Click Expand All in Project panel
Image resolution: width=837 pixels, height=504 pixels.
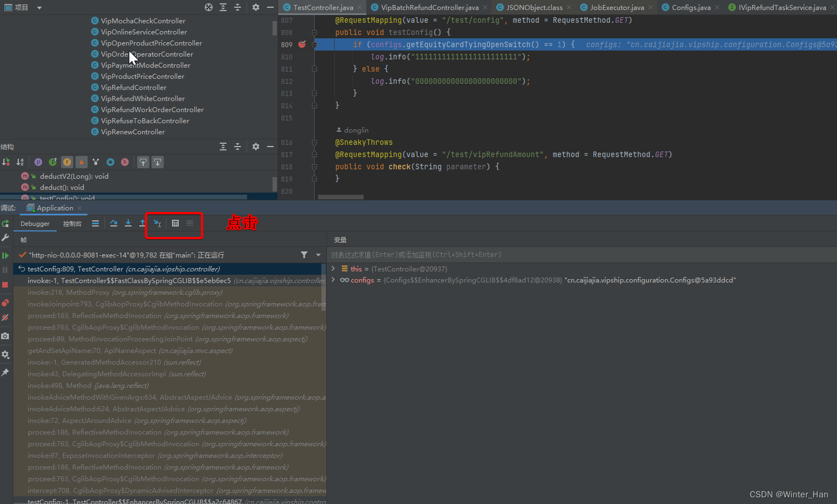tap(223, 7)
